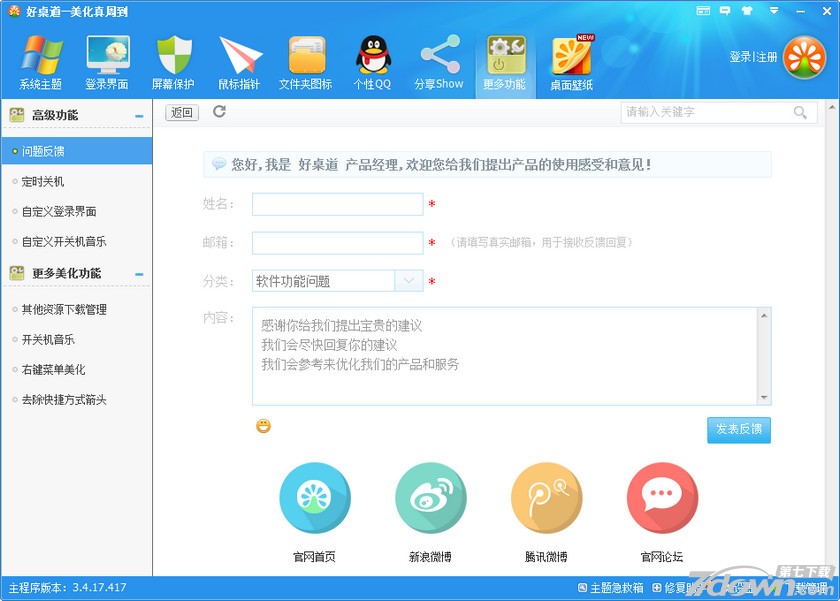Screen dimensions: 840x601
Task: Click the orange user avatar icon
Action: coord(804,57)
